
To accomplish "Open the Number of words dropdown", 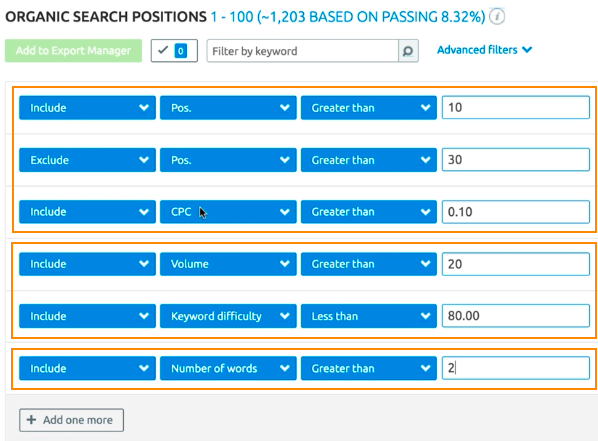I will pyautogui.click(x=228, y=368).
